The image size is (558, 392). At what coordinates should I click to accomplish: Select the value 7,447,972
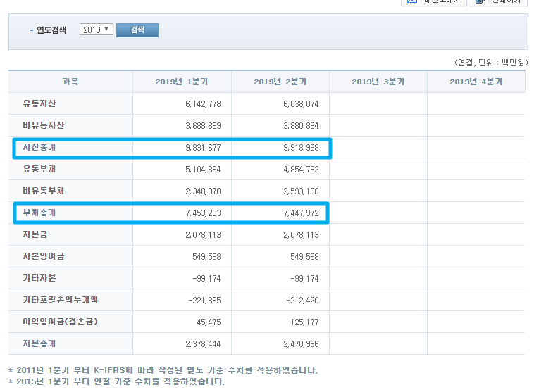click(x=301, y=213)
